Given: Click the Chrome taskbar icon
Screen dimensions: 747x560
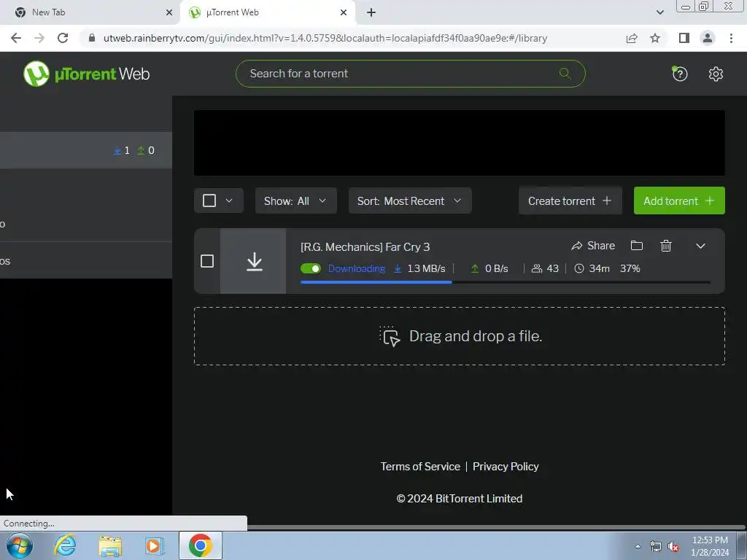Looking at the screenshot, I should [x=201, y=545].
